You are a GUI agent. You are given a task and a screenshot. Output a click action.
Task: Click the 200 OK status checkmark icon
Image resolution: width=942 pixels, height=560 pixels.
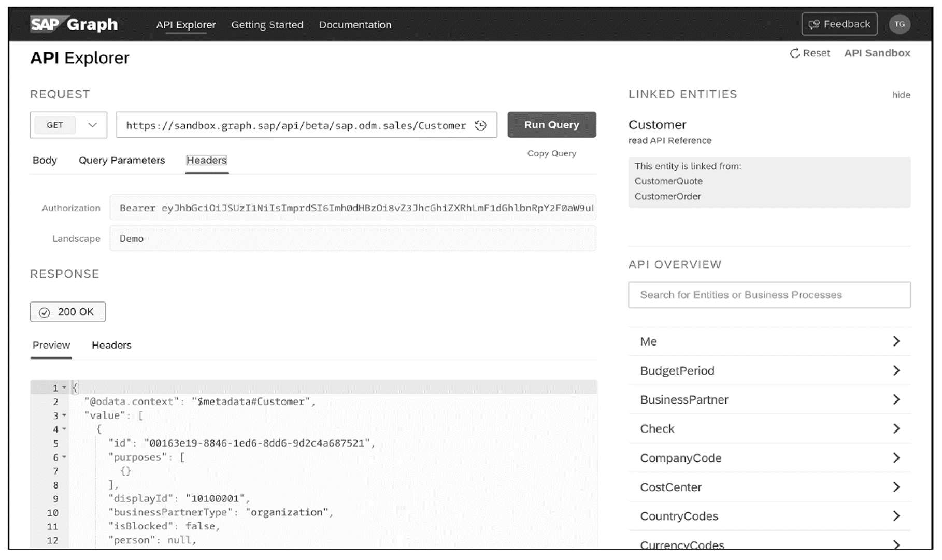[45, 312]
